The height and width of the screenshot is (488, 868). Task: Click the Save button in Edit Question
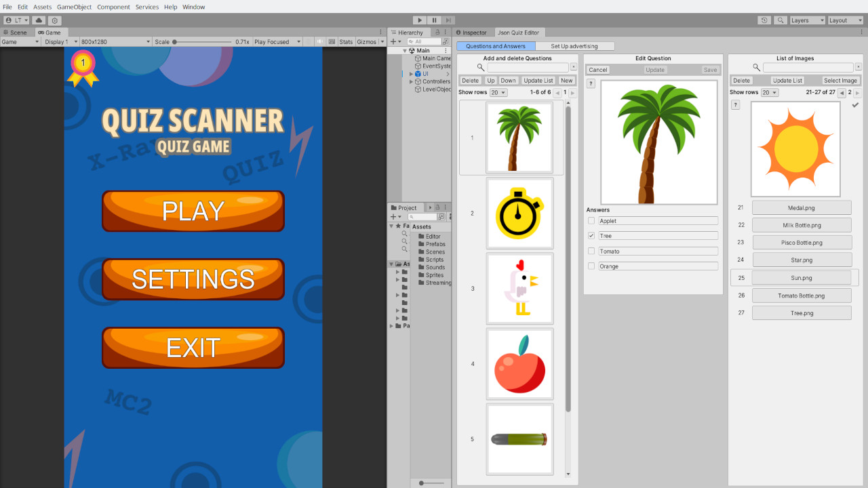tap(710, 69)
